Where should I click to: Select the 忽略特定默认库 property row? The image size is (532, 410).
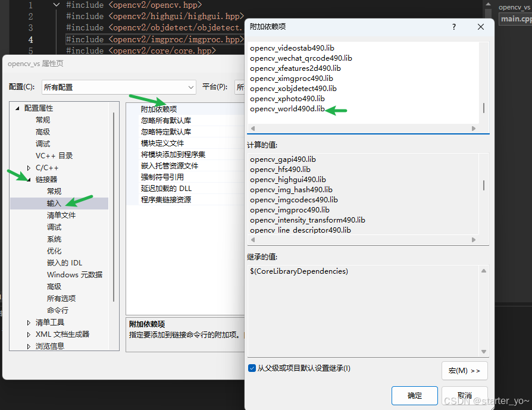click(x=185, y=132)
